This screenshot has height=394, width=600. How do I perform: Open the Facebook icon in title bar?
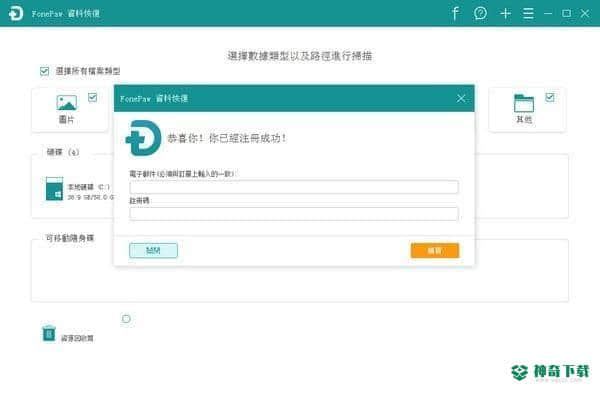pyautogui.click(x=455, y=13)
